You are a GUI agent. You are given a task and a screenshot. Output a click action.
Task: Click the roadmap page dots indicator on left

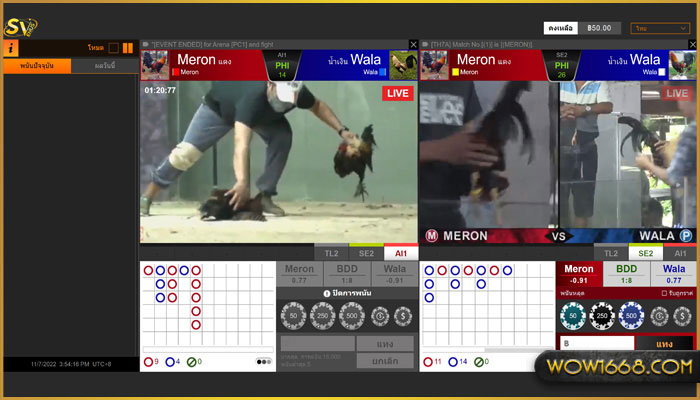[263, 361]
